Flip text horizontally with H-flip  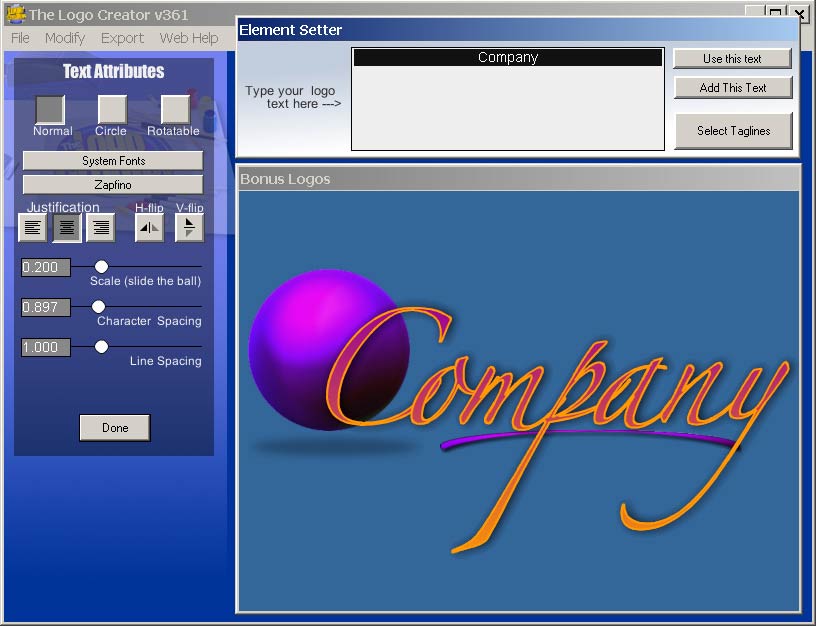[149, 228]
